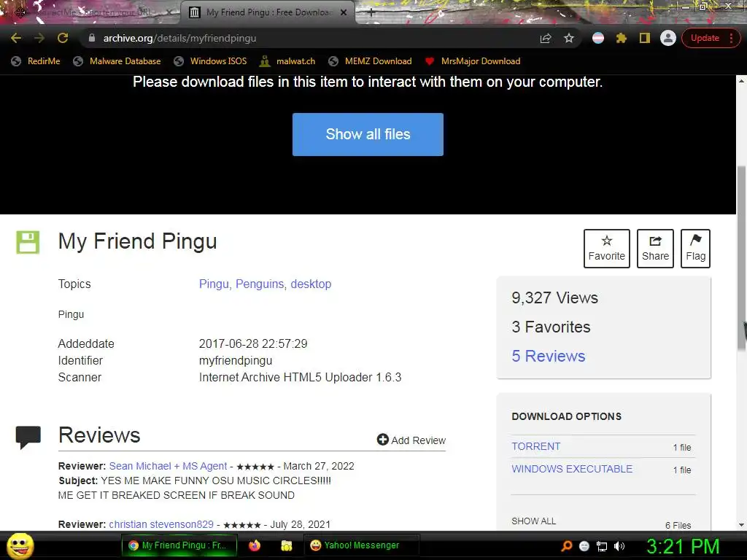
Task: Open the smiley face Start button
Action: (x=20, y=545)
